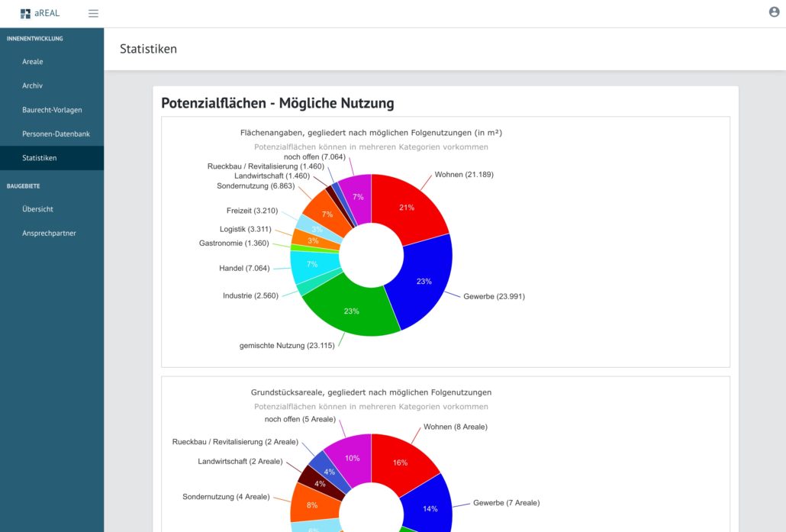Click the light-blue Freizeit 3% slice
The image size is (786, 532).
[x=317, y=228]
